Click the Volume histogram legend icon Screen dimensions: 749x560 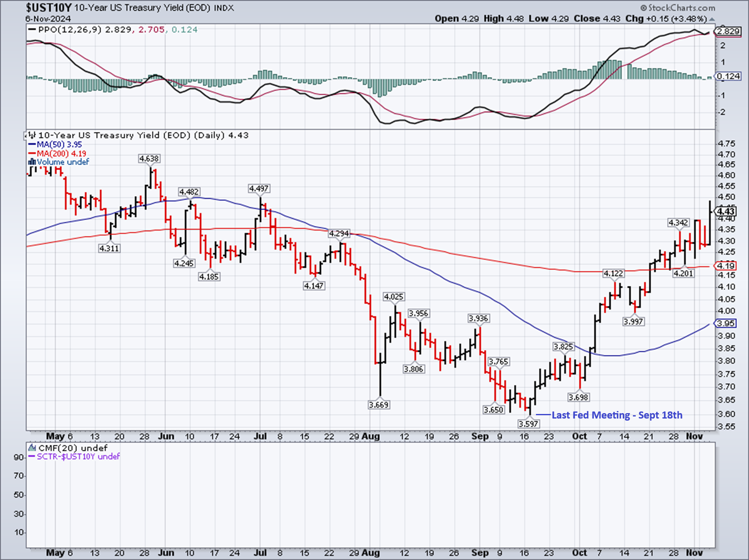tap(32, 162)
